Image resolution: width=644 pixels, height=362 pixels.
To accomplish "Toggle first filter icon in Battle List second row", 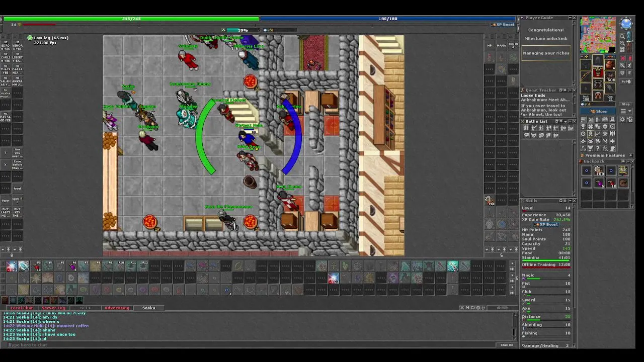I will click(526, 135).
